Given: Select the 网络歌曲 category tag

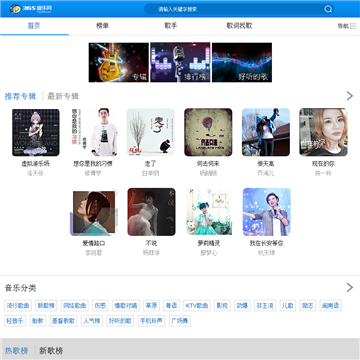Looking at the screenshot, I should click(75, 305).
